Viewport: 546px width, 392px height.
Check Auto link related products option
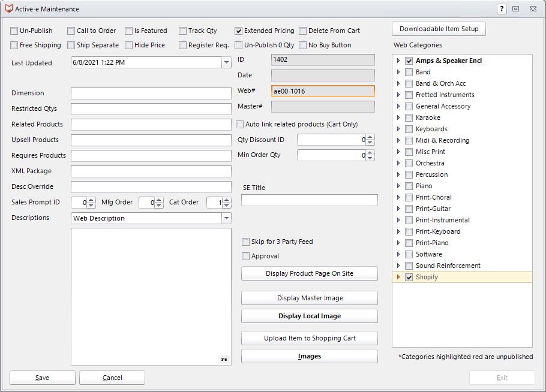[239, 125]
